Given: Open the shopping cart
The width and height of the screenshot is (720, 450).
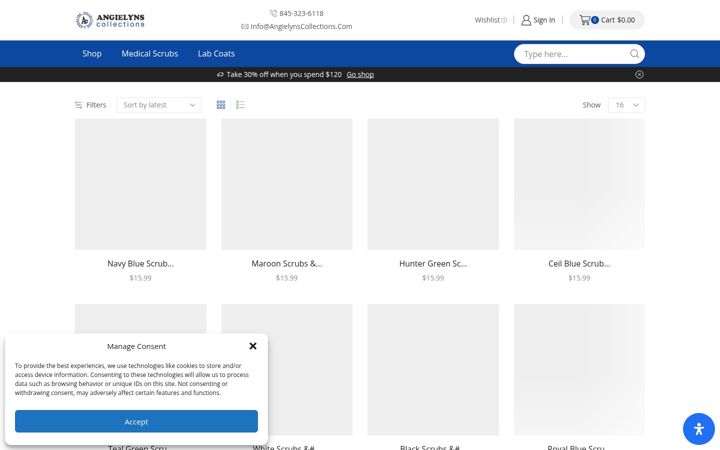Looking at the screenshot, I should pos(607,20).
